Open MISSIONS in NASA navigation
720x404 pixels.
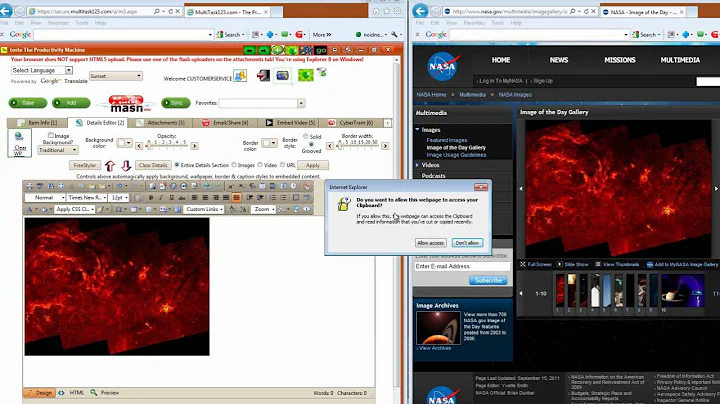620,60
